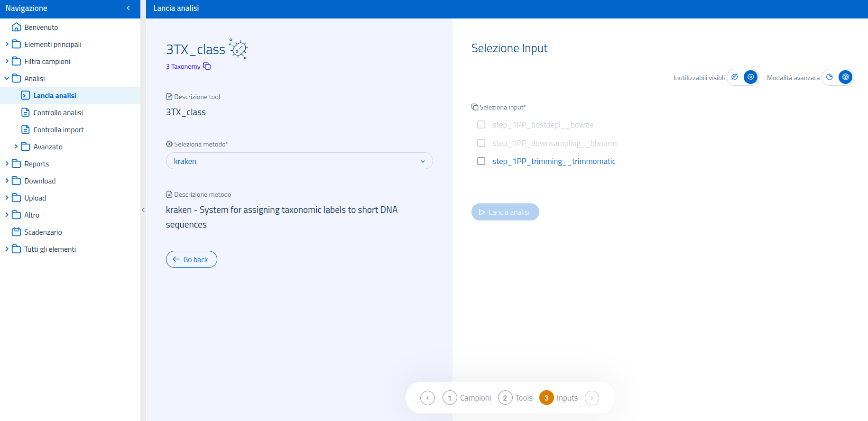Expand the Avanzato subfolder
The height and width of the screenshot is (421, 868).
coord(16,146)
